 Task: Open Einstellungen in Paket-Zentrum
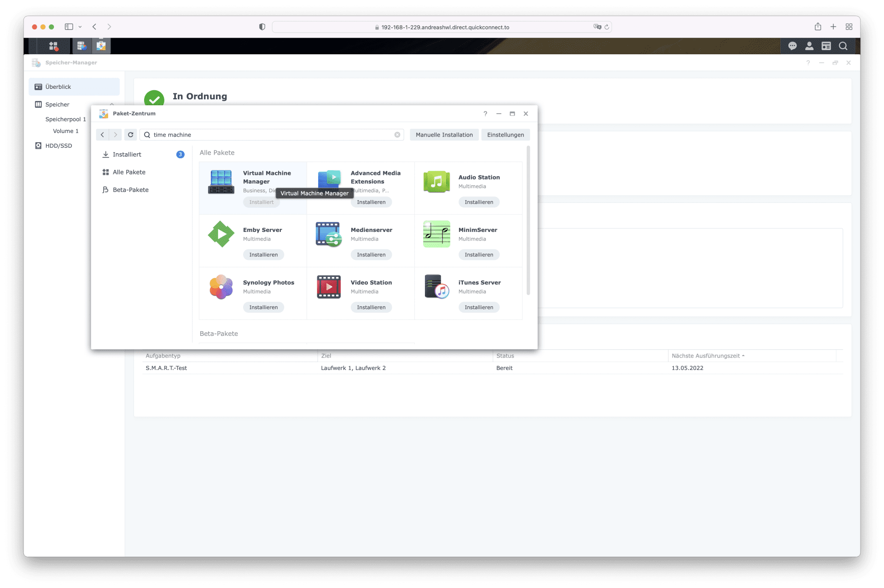click(x=505, y=135)
